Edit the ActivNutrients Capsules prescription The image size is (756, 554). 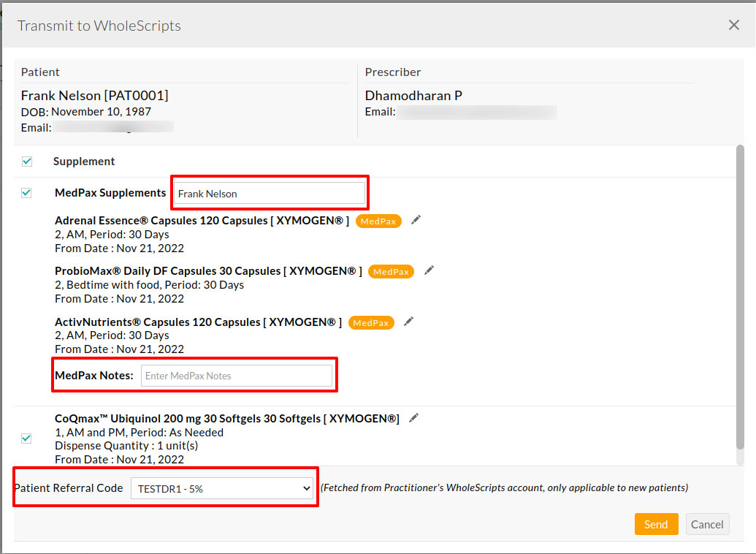click(408, 322)
